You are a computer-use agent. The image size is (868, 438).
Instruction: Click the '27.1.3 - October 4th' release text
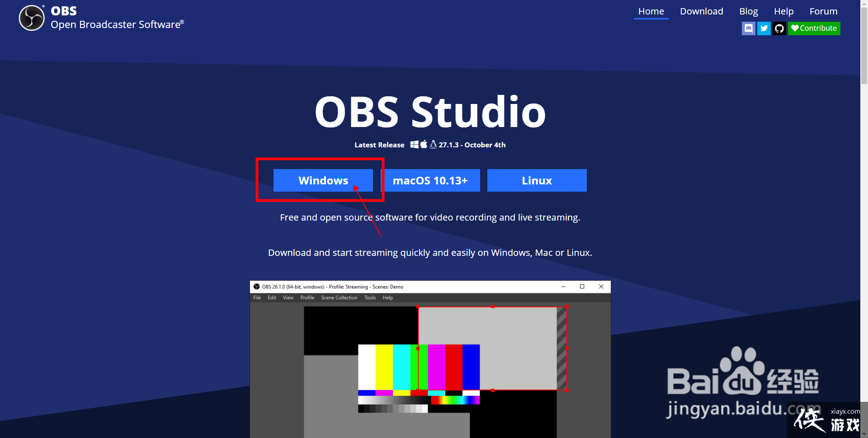click(x=472, y=145)
